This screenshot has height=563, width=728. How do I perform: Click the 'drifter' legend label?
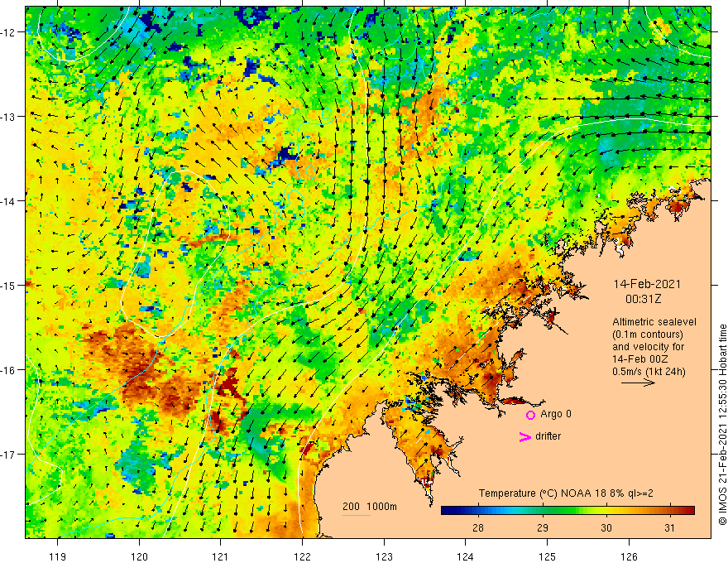click(548, 436)
